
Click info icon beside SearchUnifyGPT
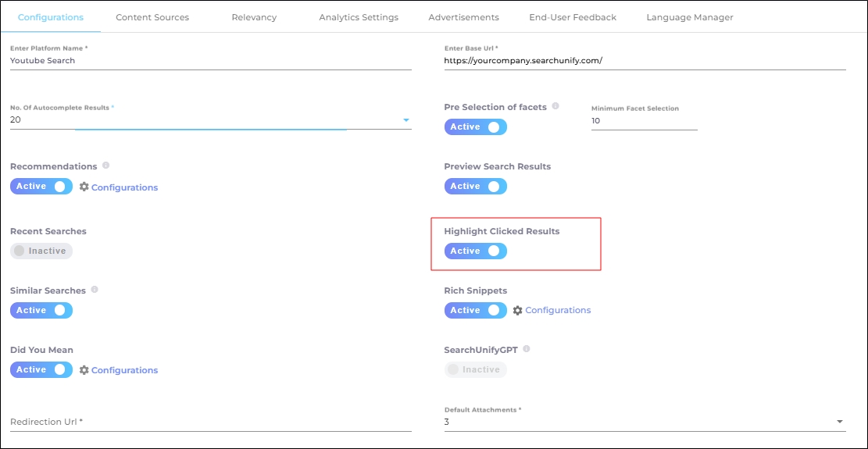[526, 349]
